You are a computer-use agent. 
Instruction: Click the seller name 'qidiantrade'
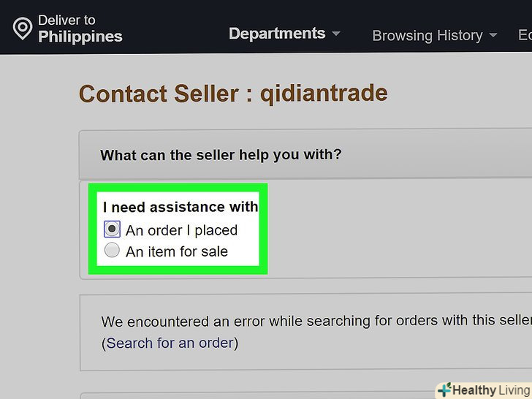pos(324,94)
